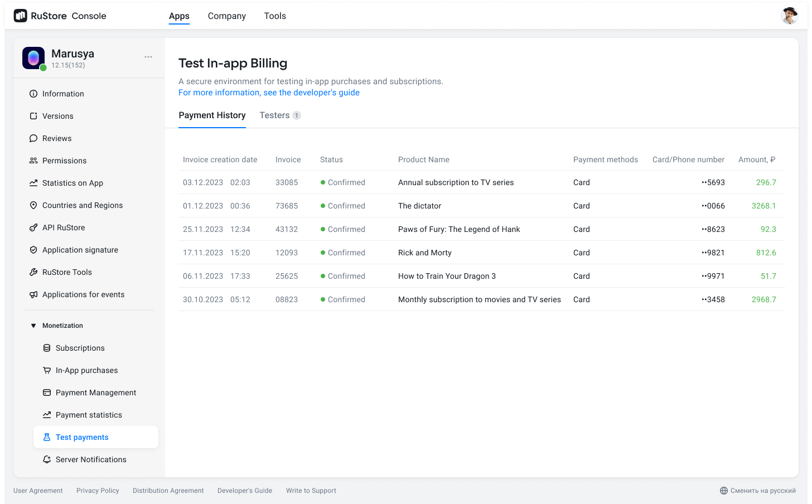Click the Application signature shield icon
Viewport: 812px width, 504px height.
(x=33, y=250)
